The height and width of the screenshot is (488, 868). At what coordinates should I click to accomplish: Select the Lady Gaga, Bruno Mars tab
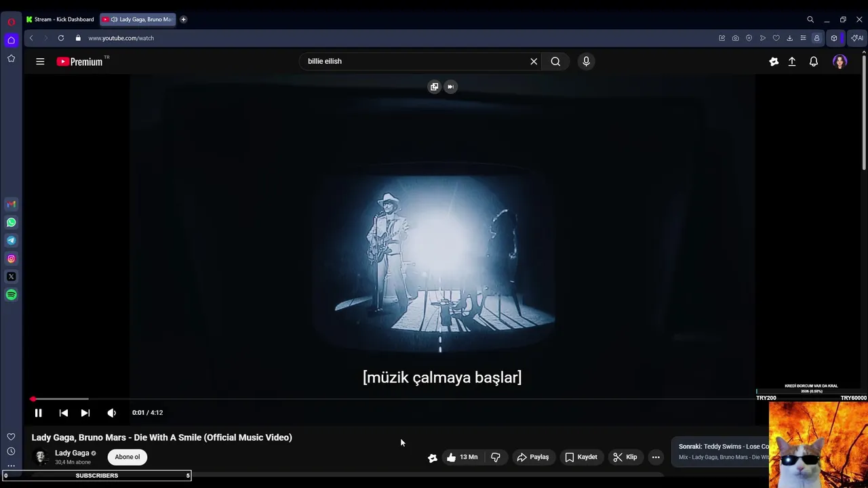click(138, 20)
